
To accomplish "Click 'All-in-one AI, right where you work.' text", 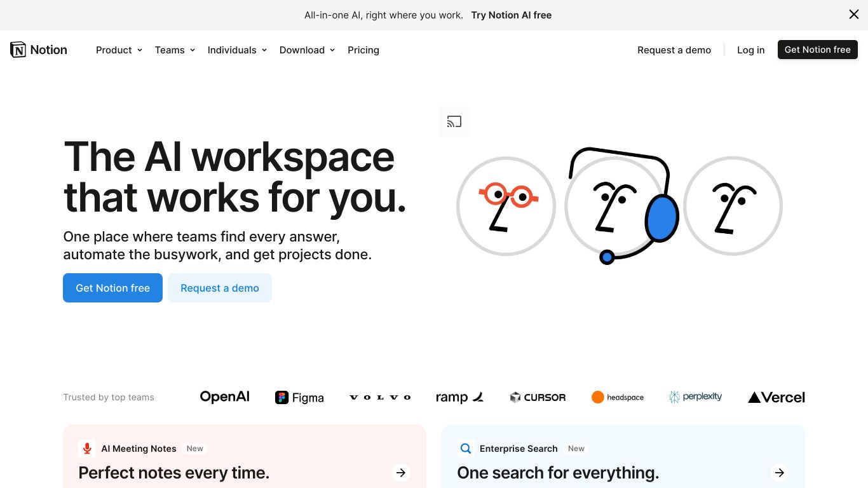I will pos(384,15).
